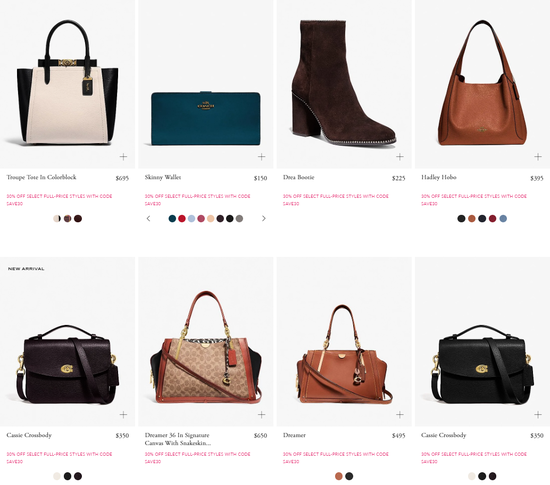Click plus icon on burgundy Cassie Crossbody
This screenshot has height=485, width=550.
pyautogui.click(x=123, y=415)
